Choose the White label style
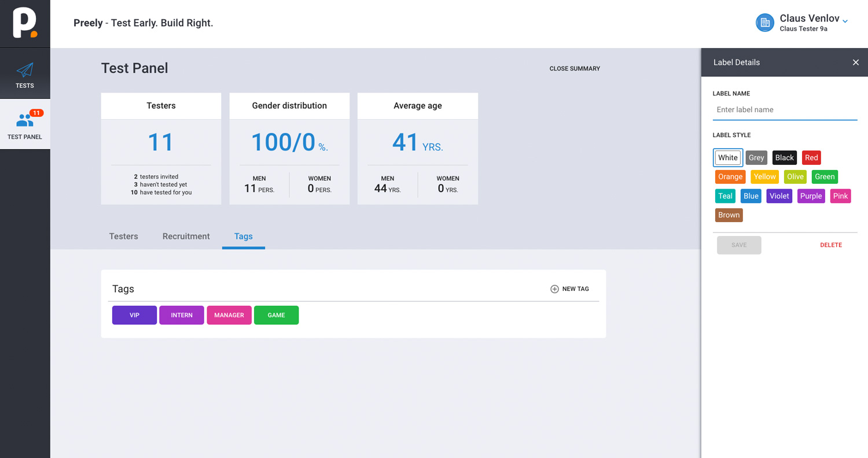 pos(728,158)
